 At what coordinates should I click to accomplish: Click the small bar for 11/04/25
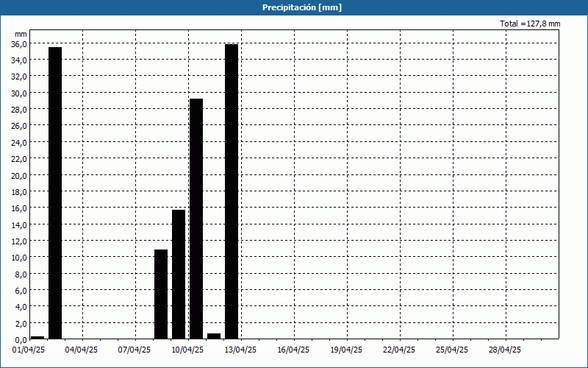[214, 336]
